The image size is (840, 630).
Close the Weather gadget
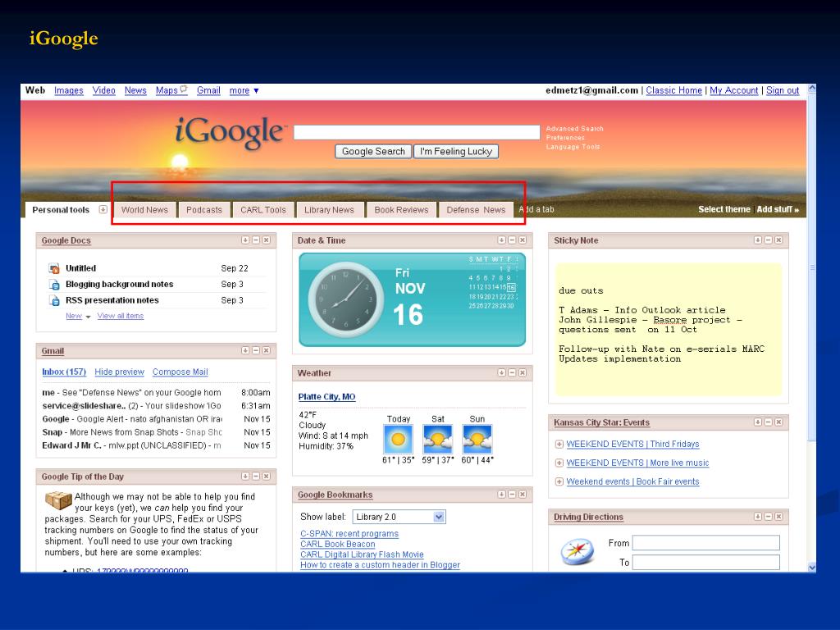(x=523, y=372)
